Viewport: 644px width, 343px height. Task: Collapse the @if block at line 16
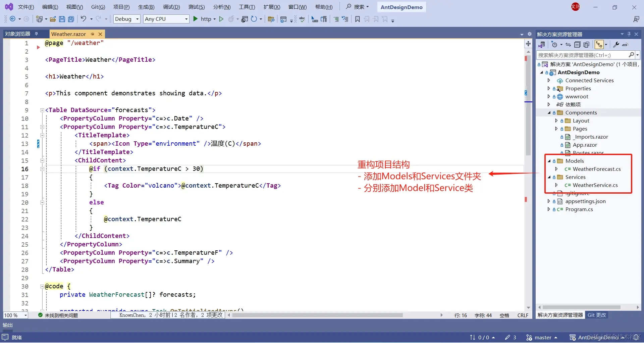pyautogui.click(x=42, y=169)
